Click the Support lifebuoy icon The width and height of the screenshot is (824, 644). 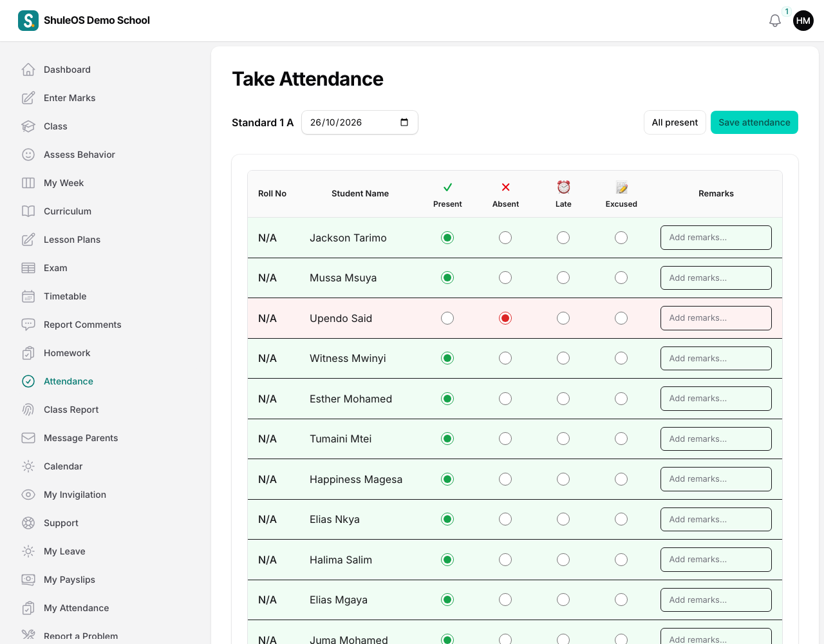(28, 523)
